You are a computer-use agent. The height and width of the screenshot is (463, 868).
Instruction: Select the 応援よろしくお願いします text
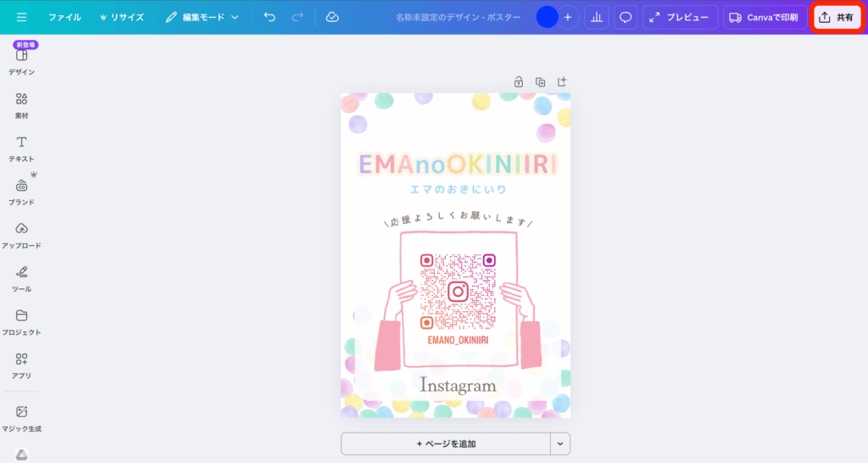click(458, 220)
